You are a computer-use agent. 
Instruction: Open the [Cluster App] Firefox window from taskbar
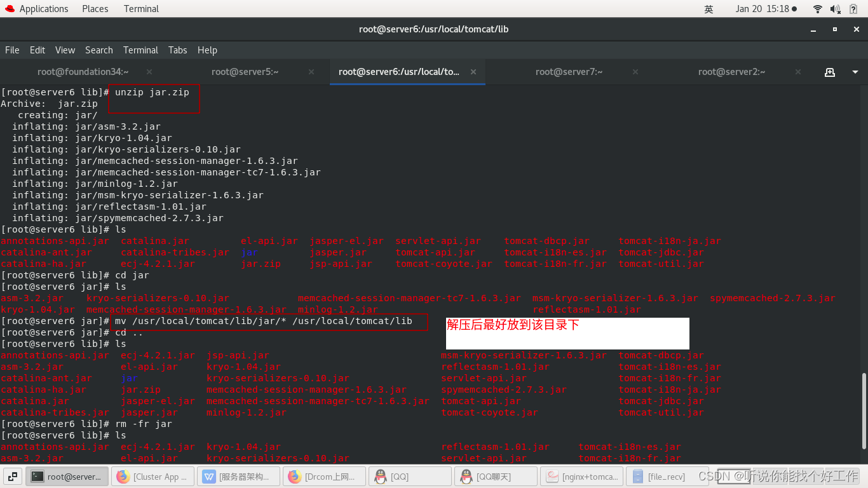153,476
